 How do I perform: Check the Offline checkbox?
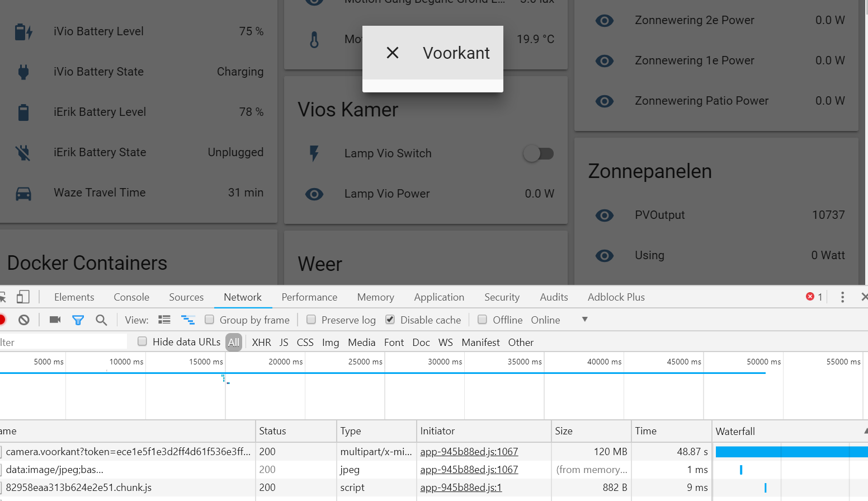pyautogui.click(x=482, y=319)
